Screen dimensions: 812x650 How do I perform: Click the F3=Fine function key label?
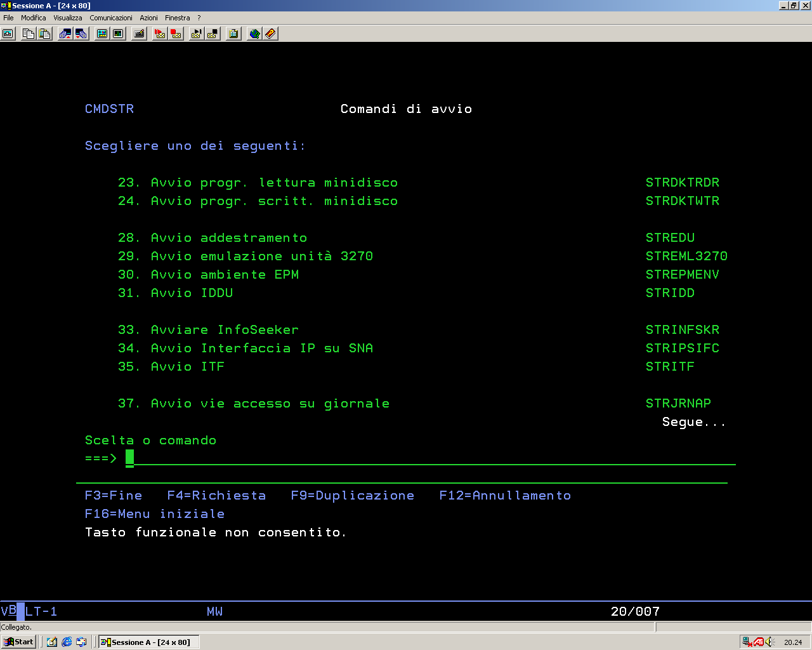click(x=114, y=496)
